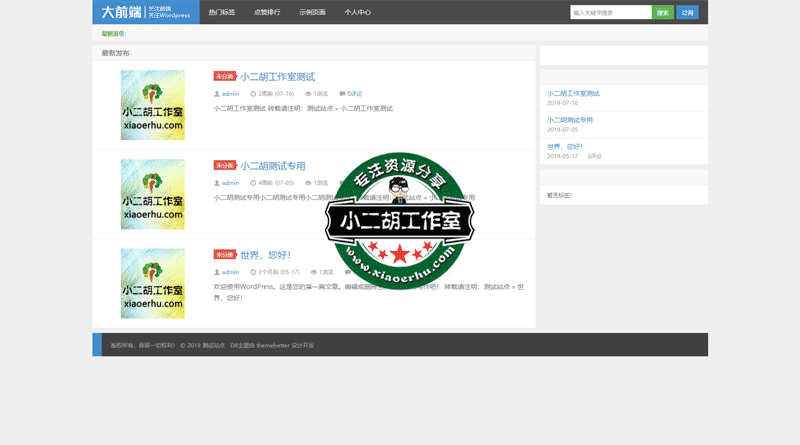The image size is (800, 445).
Task: Open 0评论 link on 小二胡工作室测试 post
Action: click(355, 94)
